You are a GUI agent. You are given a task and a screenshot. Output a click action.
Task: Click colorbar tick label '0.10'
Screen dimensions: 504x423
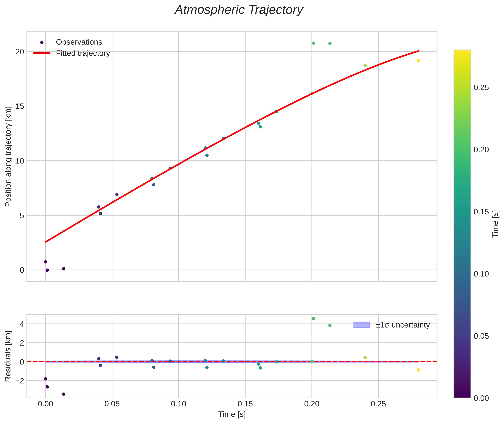tap(481, 274)
